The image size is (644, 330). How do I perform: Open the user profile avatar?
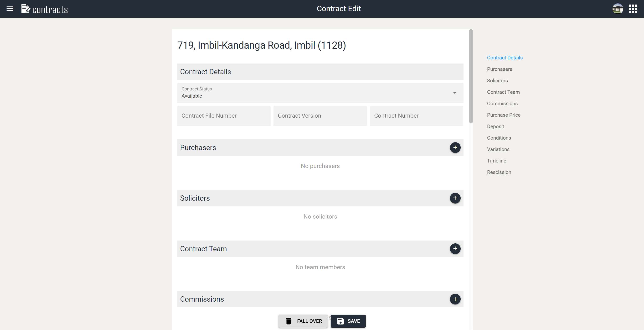[617, 9]
